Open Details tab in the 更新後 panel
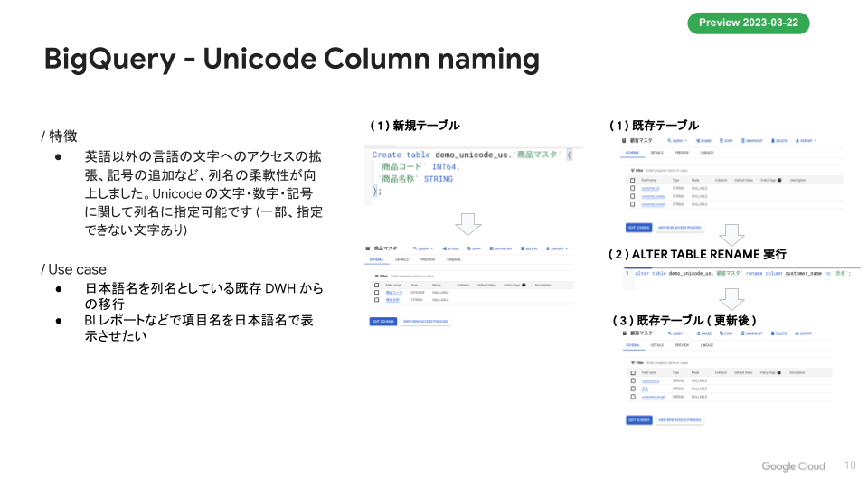The width and height of the screenshot is (868, 488). pos(657,345)
